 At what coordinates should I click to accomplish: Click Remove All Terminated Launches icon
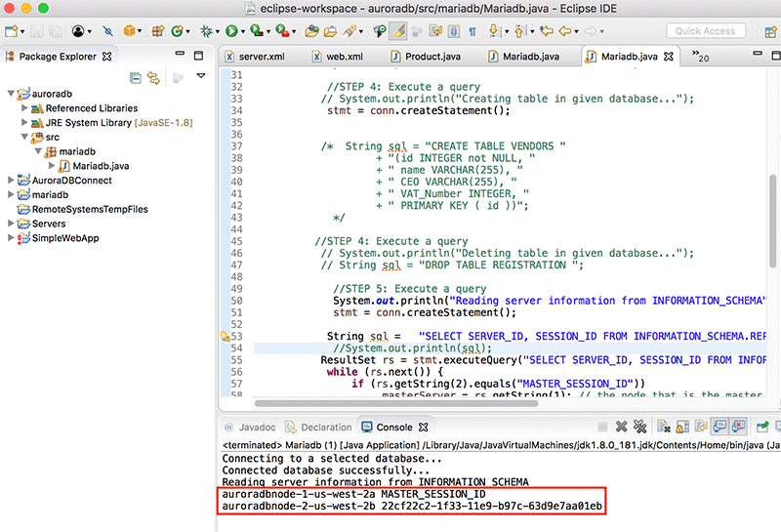pos(640,427)
